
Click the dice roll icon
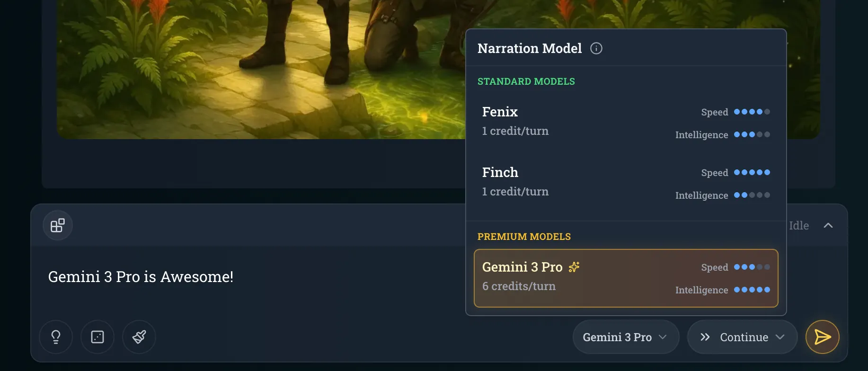coord(97,337)
